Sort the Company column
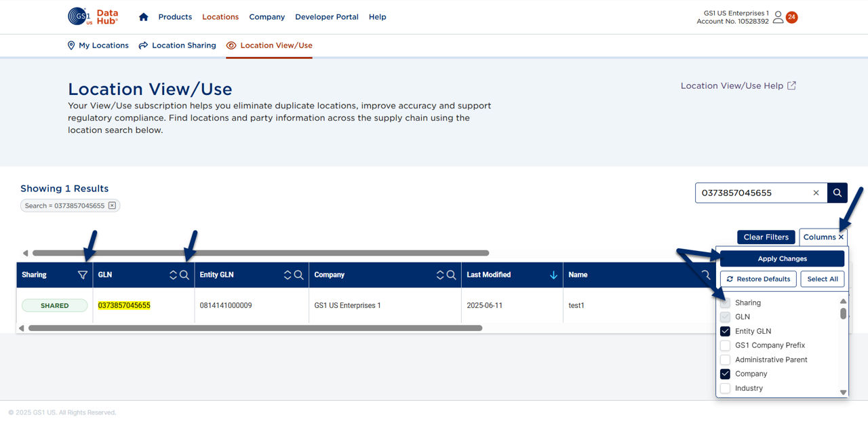The image size is (868, 428). coord(440,275)
